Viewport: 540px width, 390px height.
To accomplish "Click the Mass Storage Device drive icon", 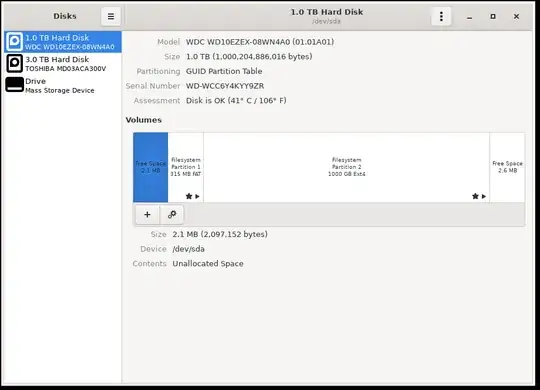I will pos(14,85).
